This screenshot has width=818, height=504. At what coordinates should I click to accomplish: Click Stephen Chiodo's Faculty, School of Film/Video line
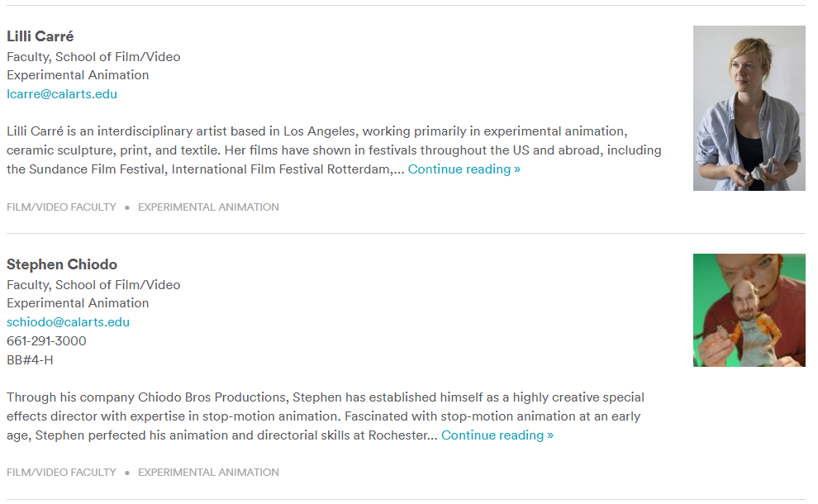(93, 285)
